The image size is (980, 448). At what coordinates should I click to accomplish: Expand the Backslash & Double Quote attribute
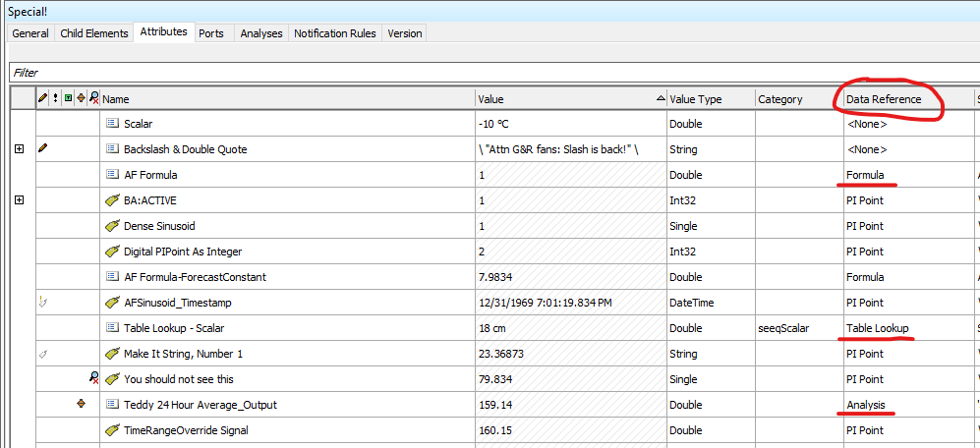point(19,149)
